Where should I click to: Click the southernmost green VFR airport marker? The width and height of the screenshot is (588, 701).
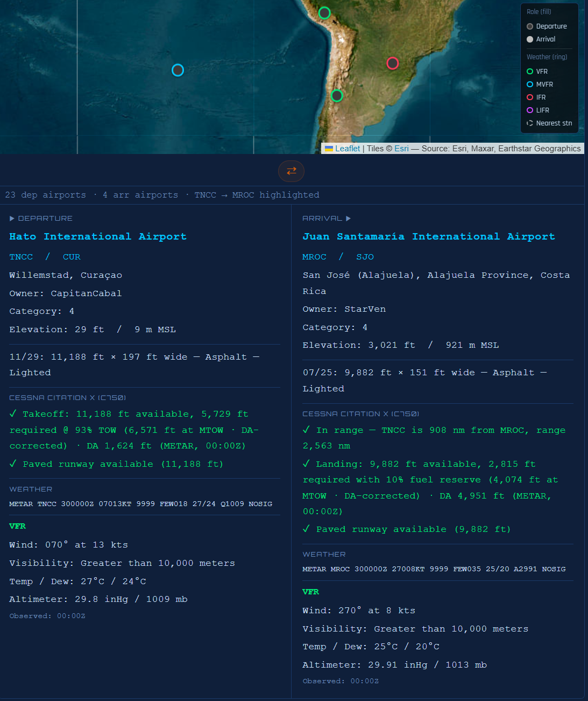pyautogui.click(x=337, y=96)
